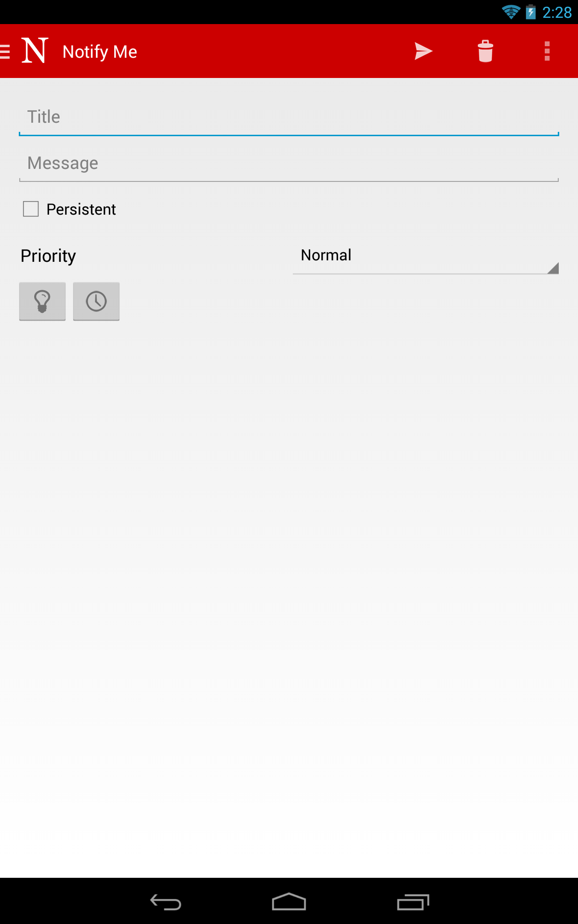Focus the Title input field
Viewport: 578px width, 924px height.
coord(289,117)
